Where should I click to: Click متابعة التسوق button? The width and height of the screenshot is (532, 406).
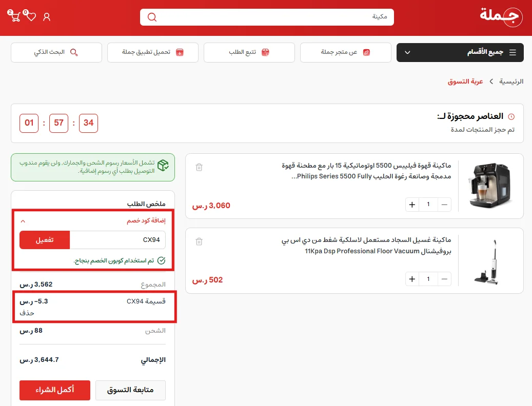[x=130, y=390]
